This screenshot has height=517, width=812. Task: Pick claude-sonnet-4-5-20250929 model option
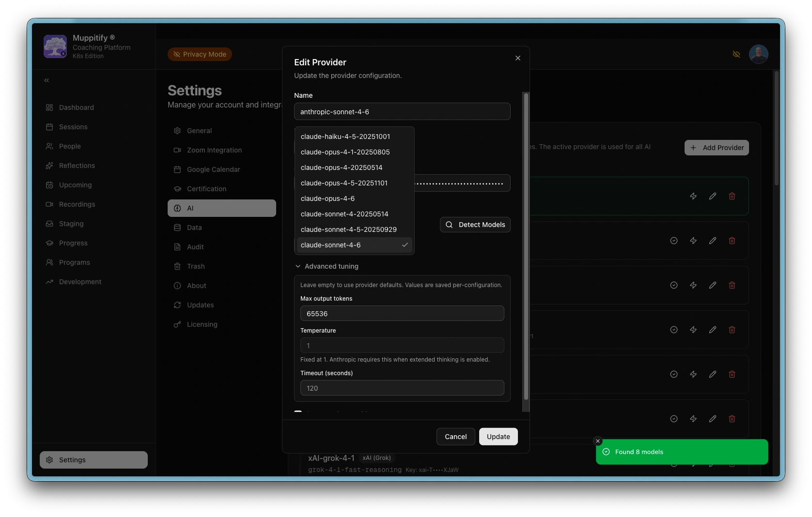(348, 229)
